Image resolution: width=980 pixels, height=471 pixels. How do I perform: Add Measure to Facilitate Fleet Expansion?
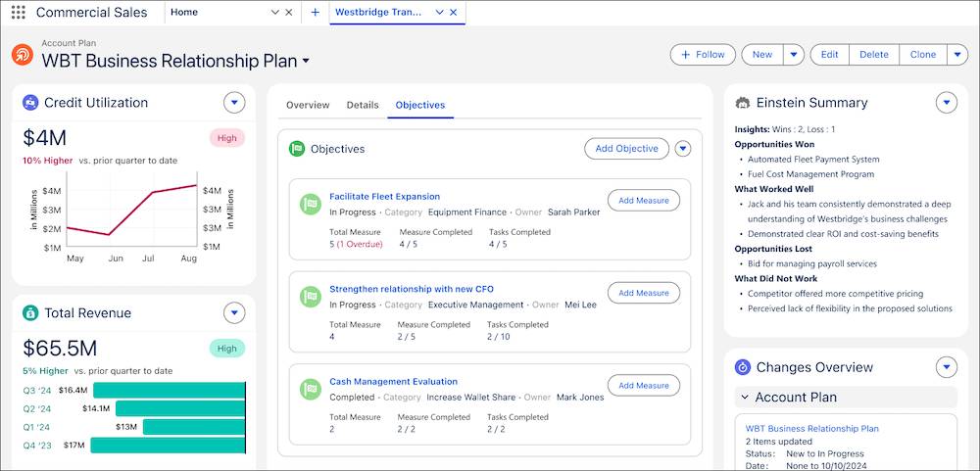coord(644,201)
